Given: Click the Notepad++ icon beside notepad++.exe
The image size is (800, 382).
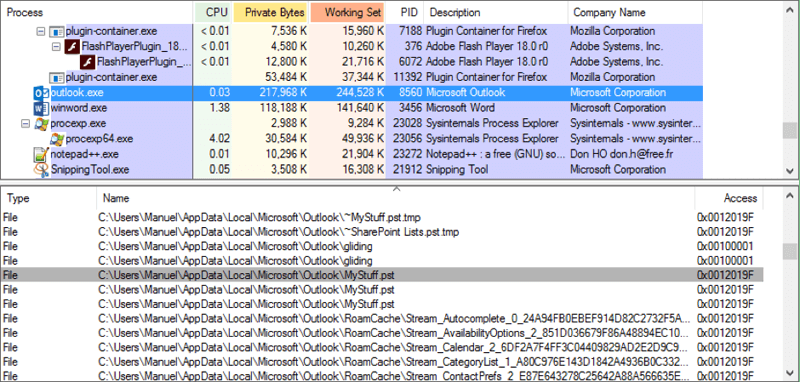Looking at the screenshot, I should (40, 154).
